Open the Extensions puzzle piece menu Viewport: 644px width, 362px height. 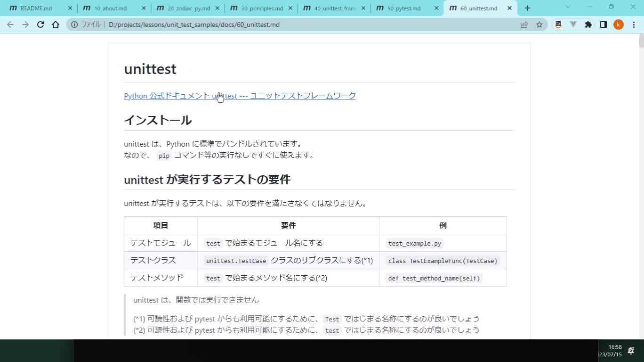coord(588,25)
